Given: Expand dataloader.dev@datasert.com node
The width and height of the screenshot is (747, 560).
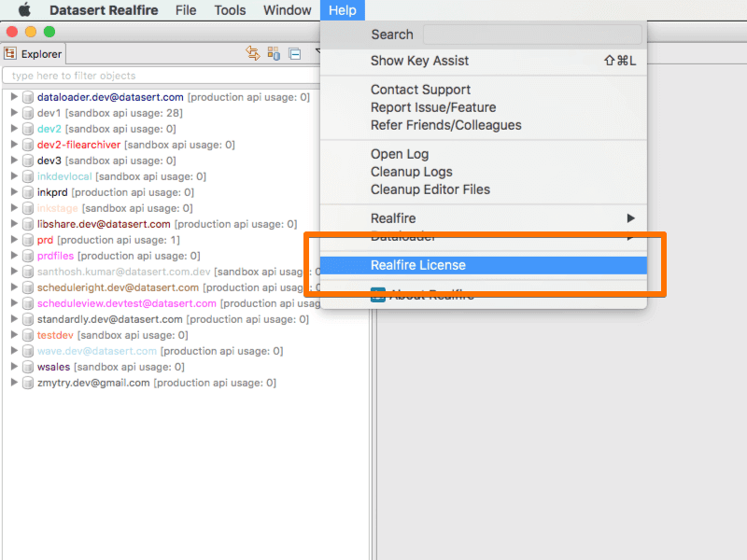Looking at the screenshot, I should [x=14, y=97].
